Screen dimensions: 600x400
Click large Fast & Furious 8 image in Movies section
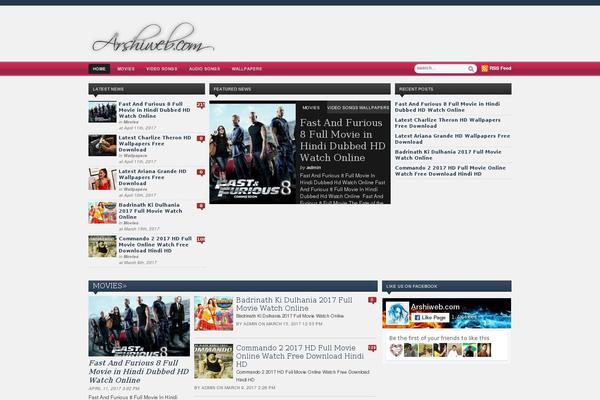[x=139, y=326]
